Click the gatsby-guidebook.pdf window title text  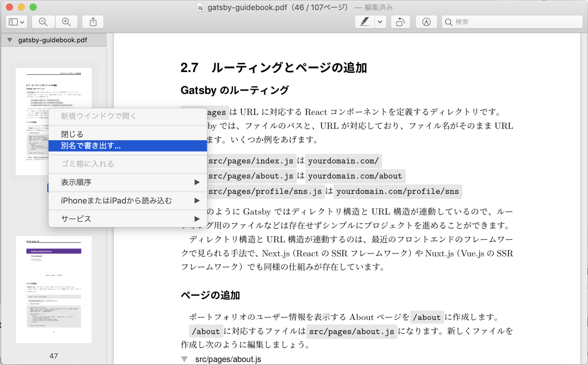pyautogui.click(x=247, y=7)
